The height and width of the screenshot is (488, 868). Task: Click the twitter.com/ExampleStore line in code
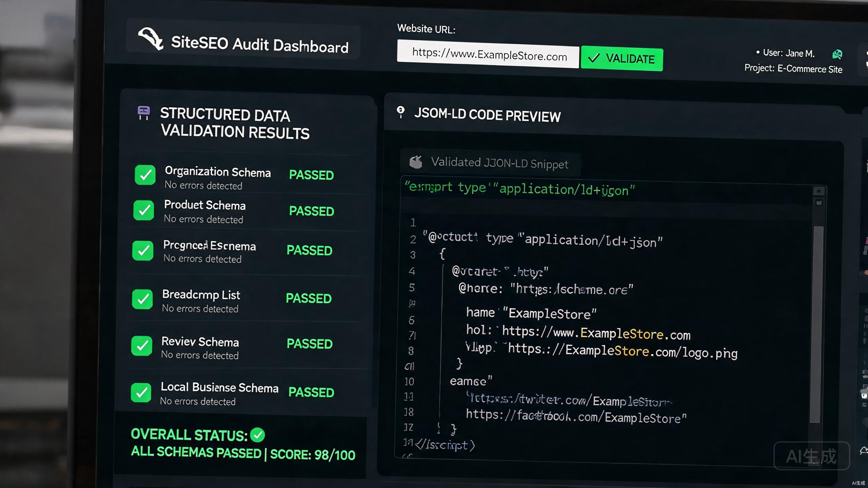click(x=569, y=400)
